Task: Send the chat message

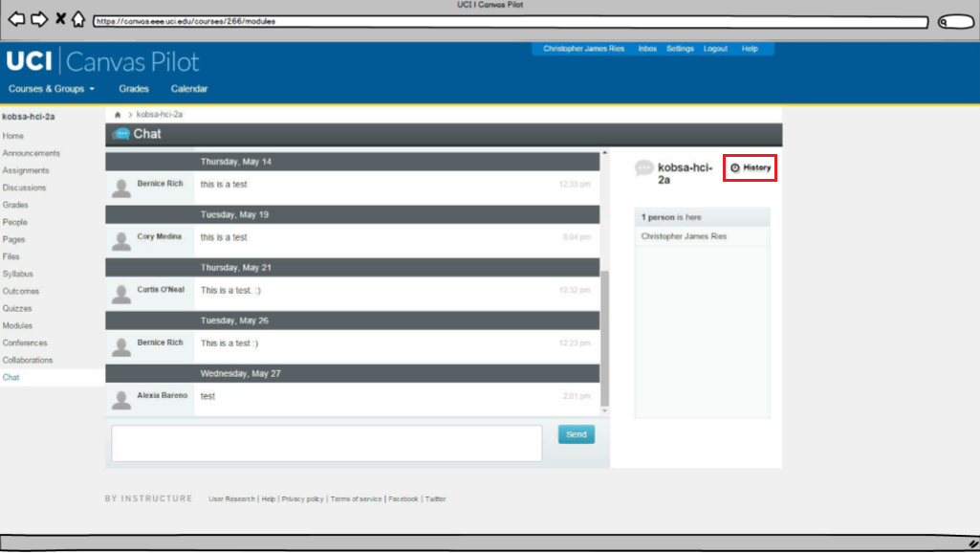Action: click(x=576, y=434)
